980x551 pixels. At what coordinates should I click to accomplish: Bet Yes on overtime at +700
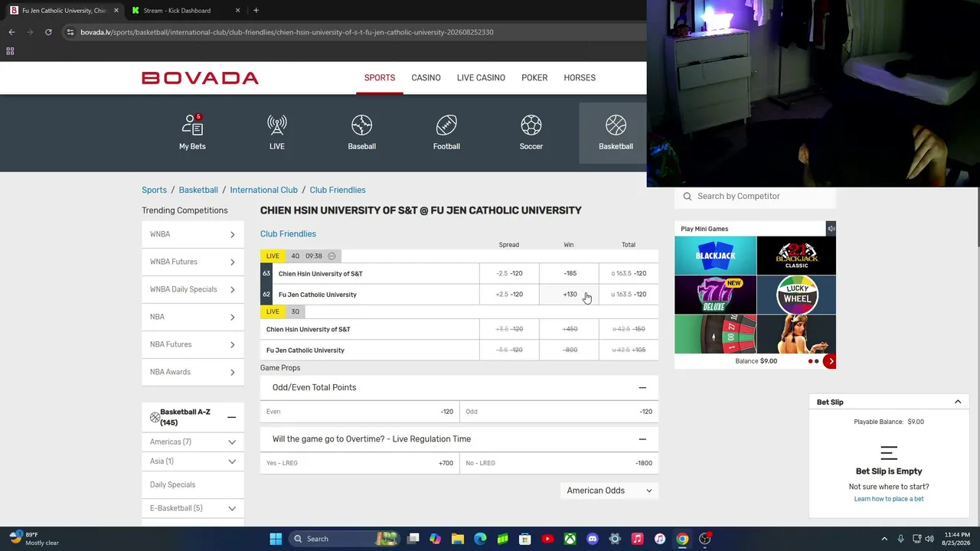(x=360, y=463)
